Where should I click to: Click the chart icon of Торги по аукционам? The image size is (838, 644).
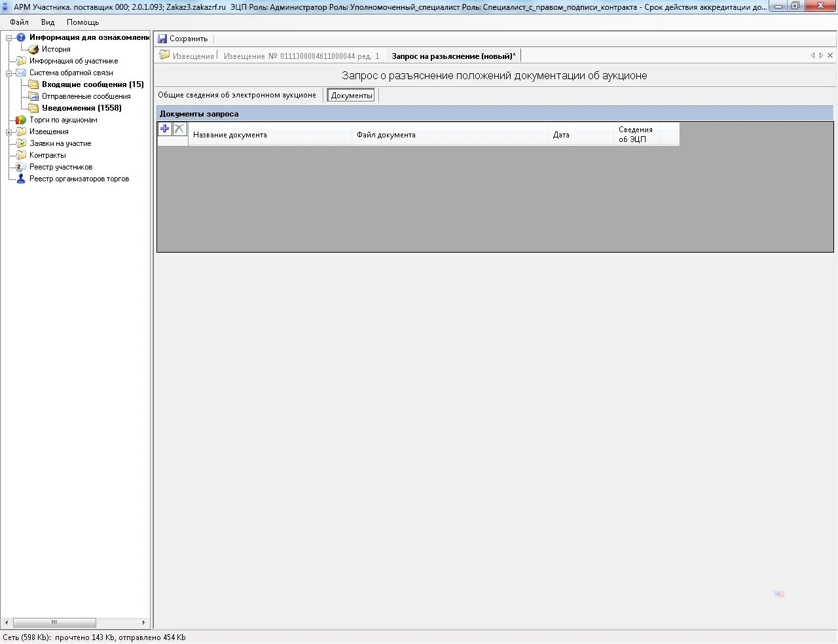click(x=21, y=120)
